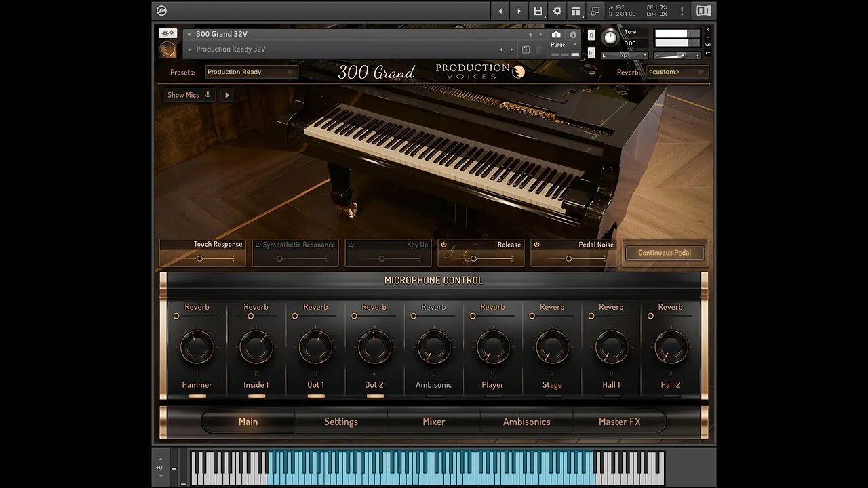Viewport: 868px width, 488px height.
Task: Mute the instrument with M button
Action: click(591, 52)
